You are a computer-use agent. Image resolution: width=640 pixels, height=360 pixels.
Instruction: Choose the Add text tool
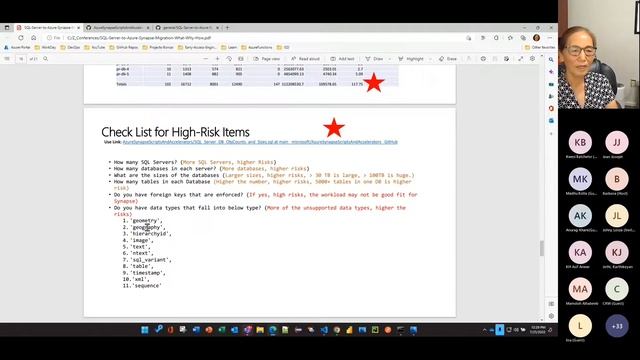pos(342,59)
